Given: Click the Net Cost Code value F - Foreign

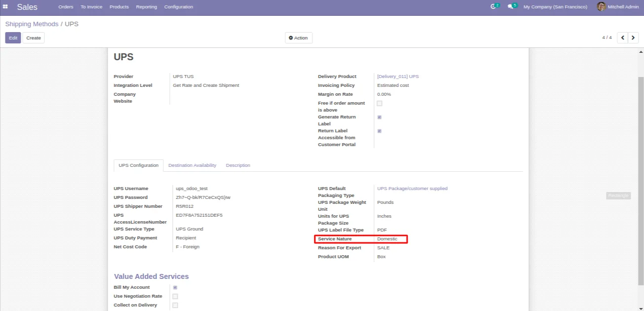Looking at the screenshot, I should tap(188, 247).
